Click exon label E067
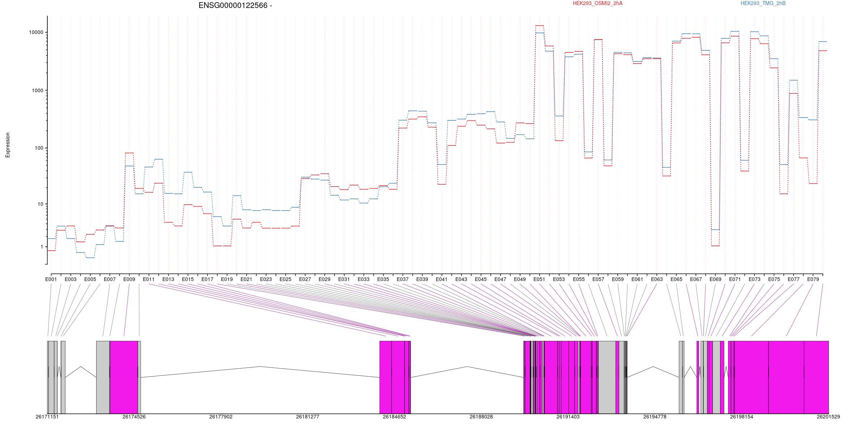This screenshot has height=434, width=868. [696, 279]
